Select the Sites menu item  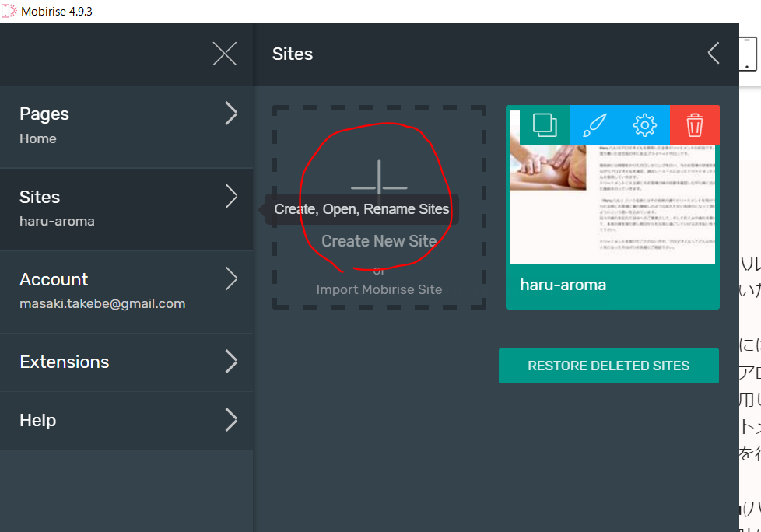tap(127, 209)
